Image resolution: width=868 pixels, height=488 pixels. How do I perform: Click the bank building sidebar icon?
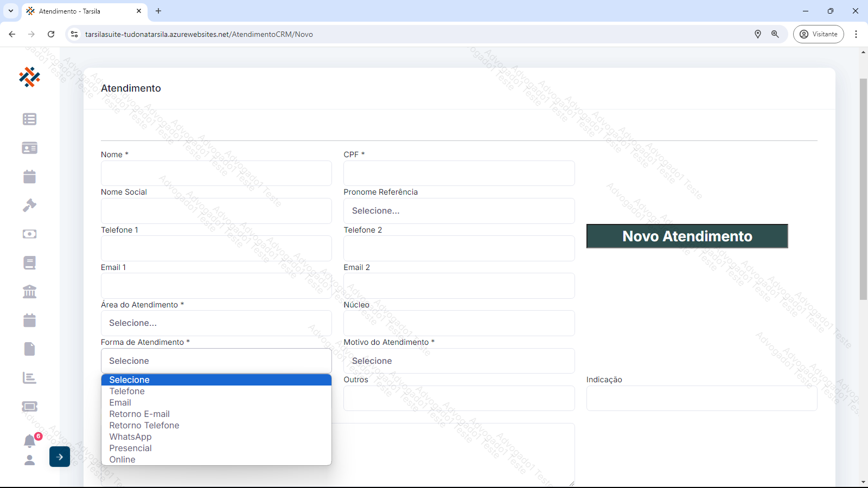coord(29,292)
